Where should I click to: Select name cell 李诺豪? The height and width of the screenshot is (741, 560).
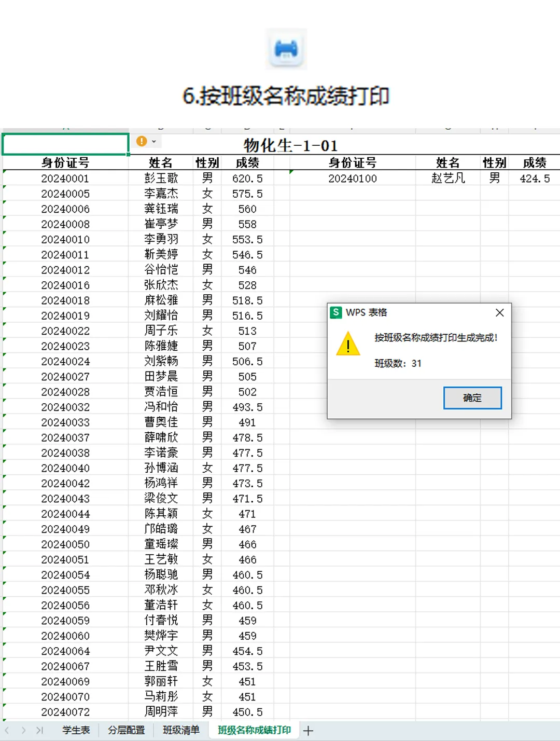161,453
